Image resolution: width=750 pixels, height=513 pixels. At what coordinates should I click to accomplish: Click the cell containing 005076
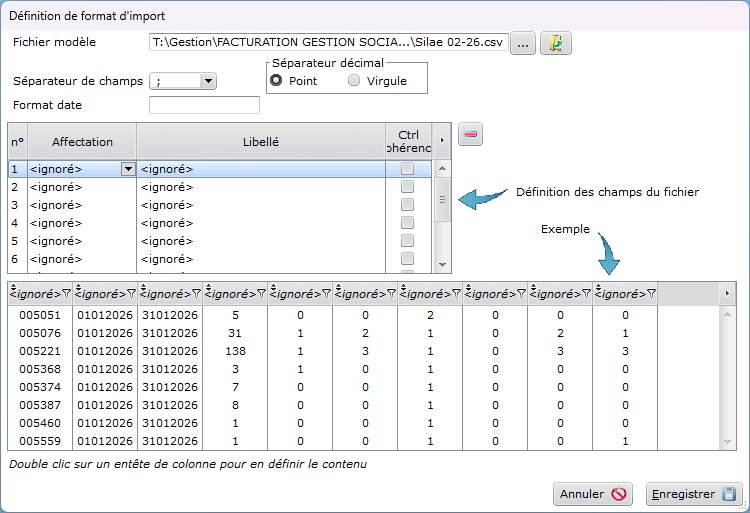40,333
